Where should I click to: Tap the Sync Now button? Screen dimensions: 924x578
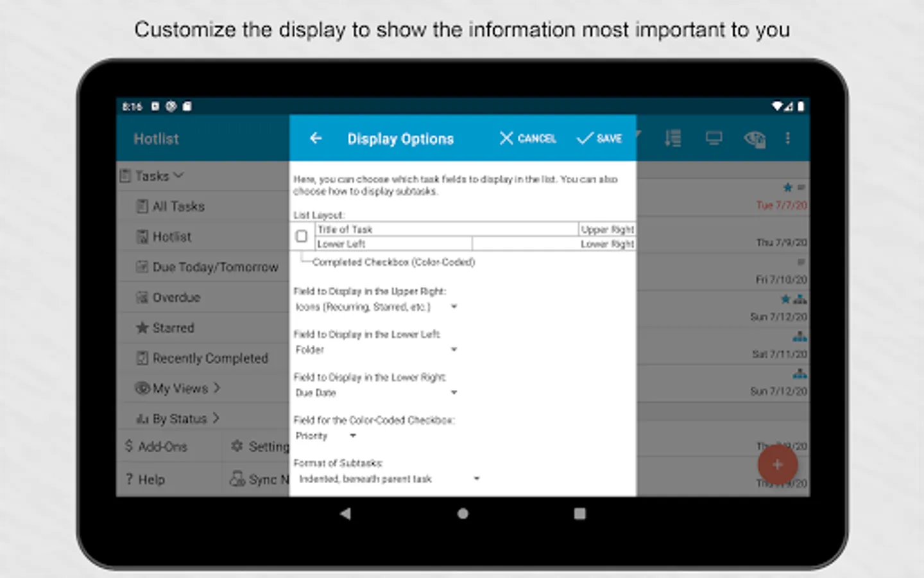(x=259, y=480)
